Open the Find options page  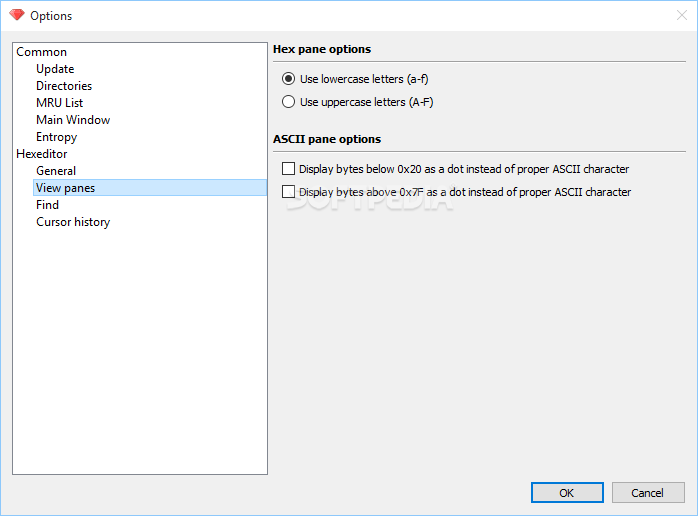tap(48, 205)
